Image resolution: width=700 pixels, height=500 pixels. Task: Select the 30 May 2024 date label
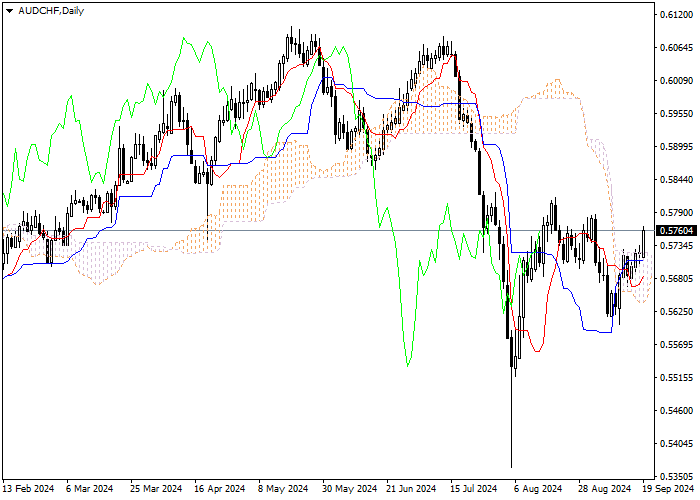click(350, 489)
